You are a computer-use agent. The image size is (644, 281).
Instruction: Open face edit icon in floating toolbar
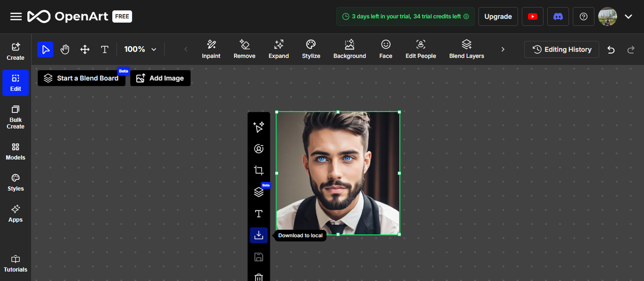259,149
